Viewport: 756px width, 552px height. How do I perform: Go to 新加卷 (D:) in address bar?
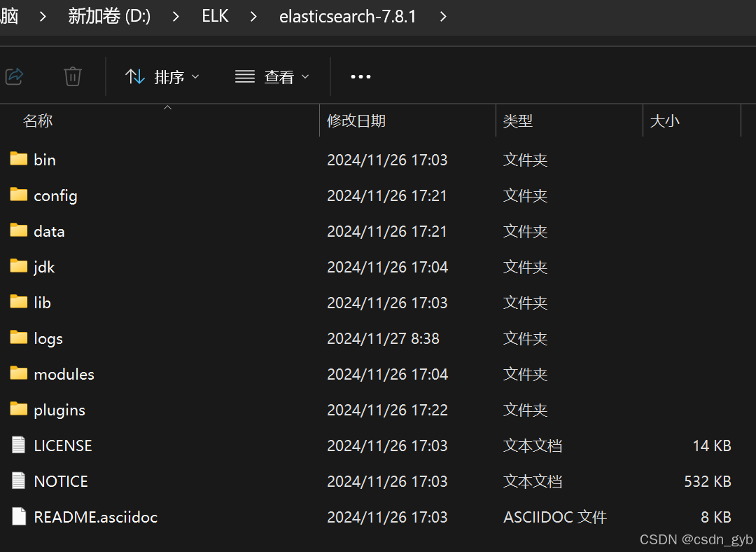click(109, 16)
